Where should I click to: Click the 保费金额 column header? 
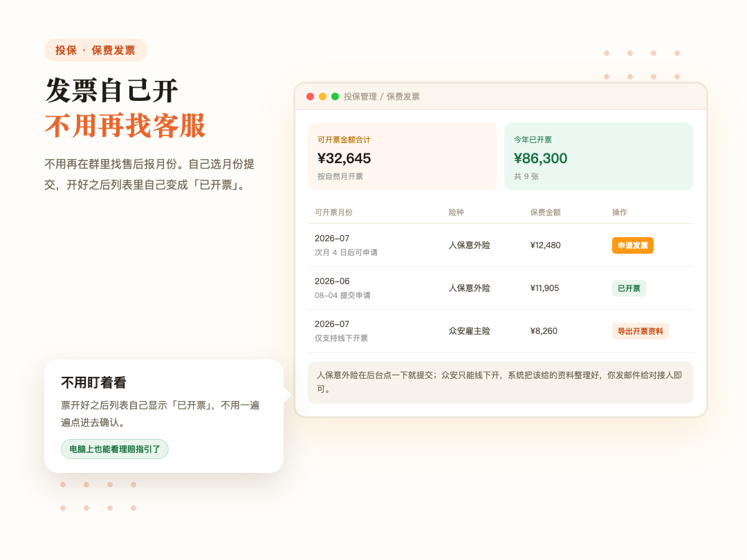coord(546,212)
